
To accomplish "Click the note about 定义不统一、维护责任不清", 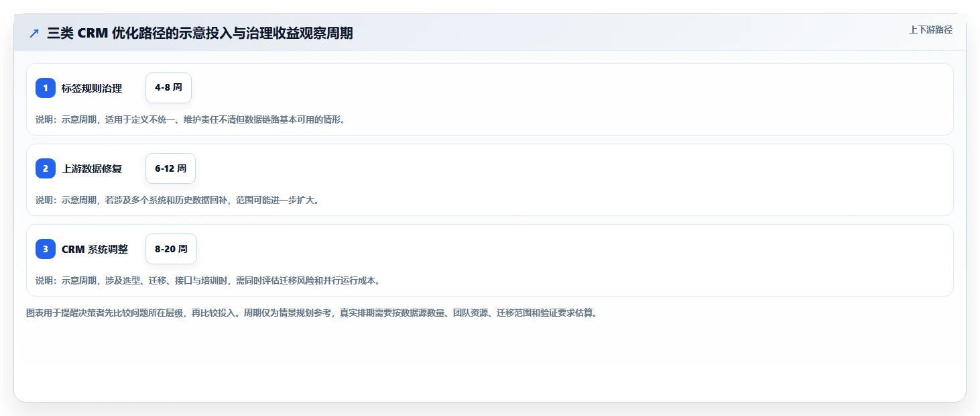I will (x=190, y=119).
